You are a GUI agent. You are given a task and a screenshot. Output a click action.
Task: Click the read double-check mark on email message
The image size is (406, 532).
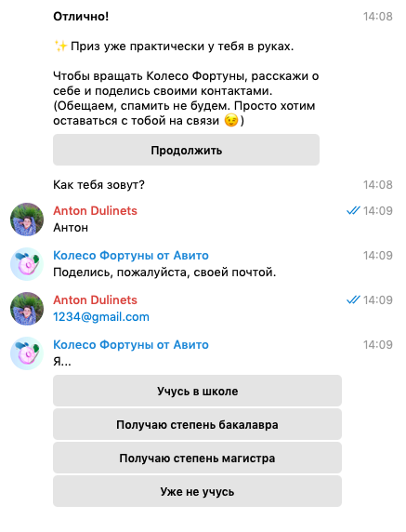[353, 299]
